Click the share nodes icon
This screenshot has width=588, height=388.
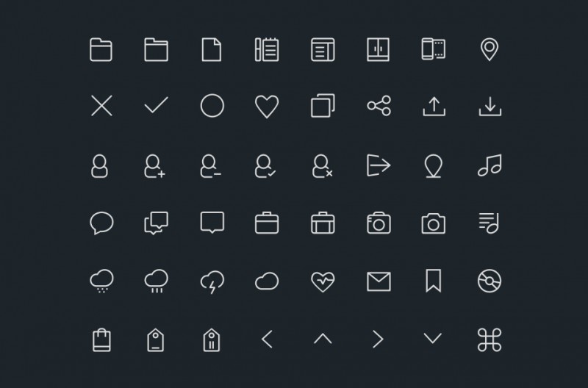coord(379,106)
